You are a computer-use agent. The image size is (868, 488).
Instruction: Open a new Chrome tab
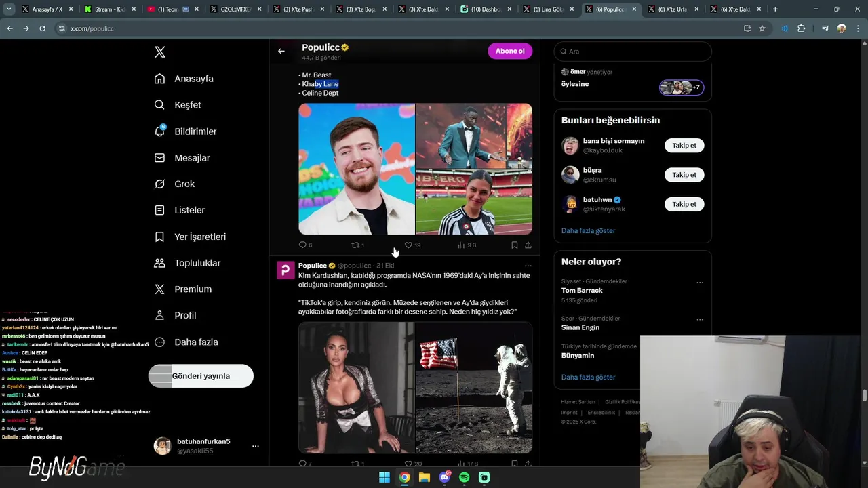[775, 9]
